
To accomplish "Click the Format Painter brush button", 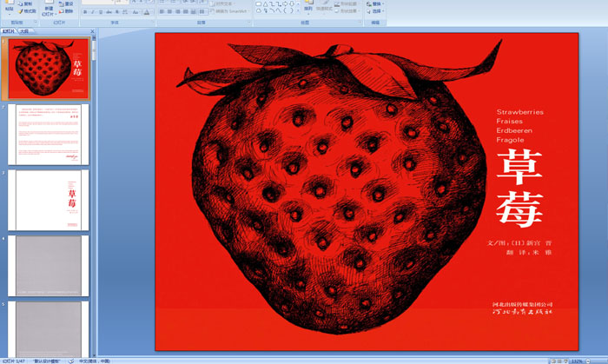I will tap(27, 11).
